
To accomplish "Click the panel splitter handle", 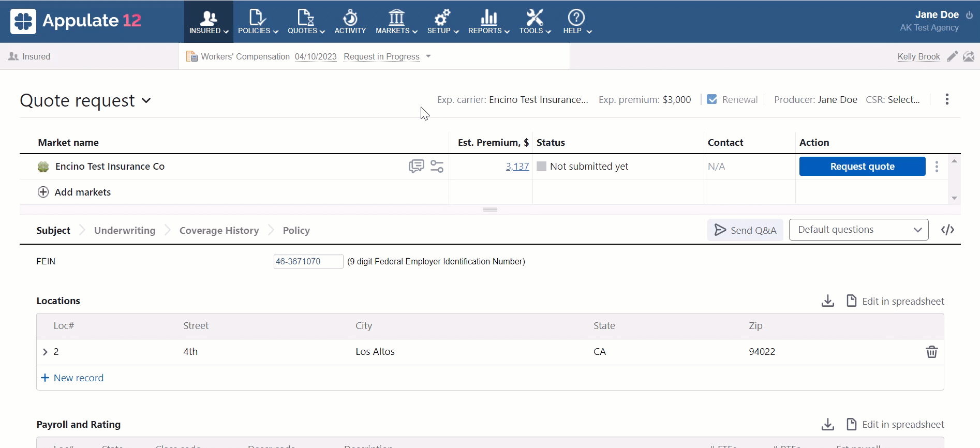I will pyautogui.click(x=490, y=210).
